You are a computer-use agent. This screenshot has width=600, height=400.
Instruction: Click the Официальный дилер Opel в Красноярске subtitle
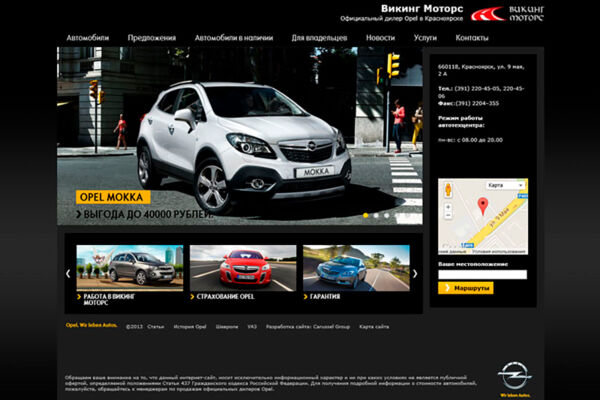click(401, 18)
